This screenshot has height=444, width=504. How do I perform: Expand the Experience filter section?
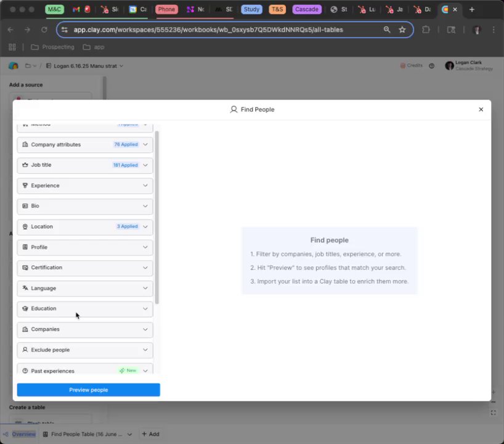(85, 186)
